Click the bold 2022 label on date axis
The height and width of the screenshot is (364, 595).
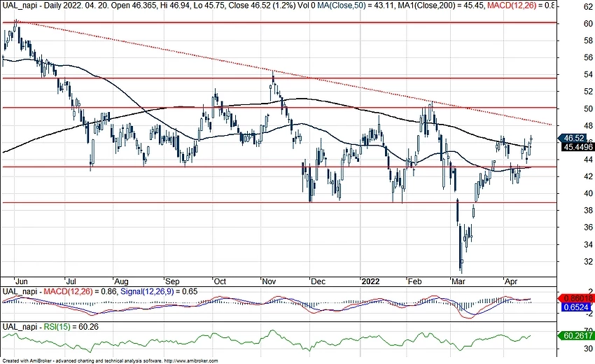click(370, 281)
